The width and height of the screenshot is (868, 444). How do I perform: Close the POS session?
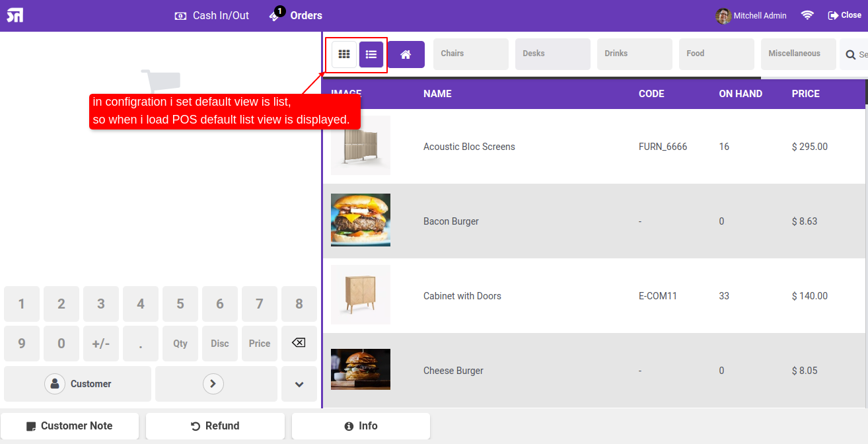(x=844, y=15)
